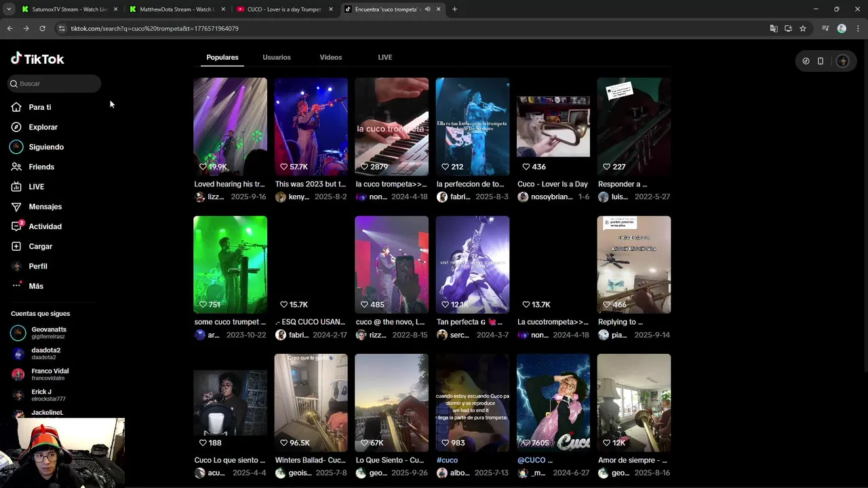This screenshot has width=868, height=488.
Task: Click the TikTok coins icon at top right
Action: pos(806,61)
